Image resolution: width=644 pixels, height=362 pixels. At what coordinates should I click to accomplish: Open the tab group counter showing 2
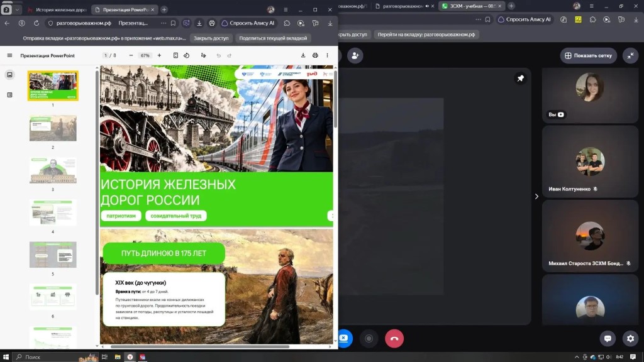pos(6,9)
